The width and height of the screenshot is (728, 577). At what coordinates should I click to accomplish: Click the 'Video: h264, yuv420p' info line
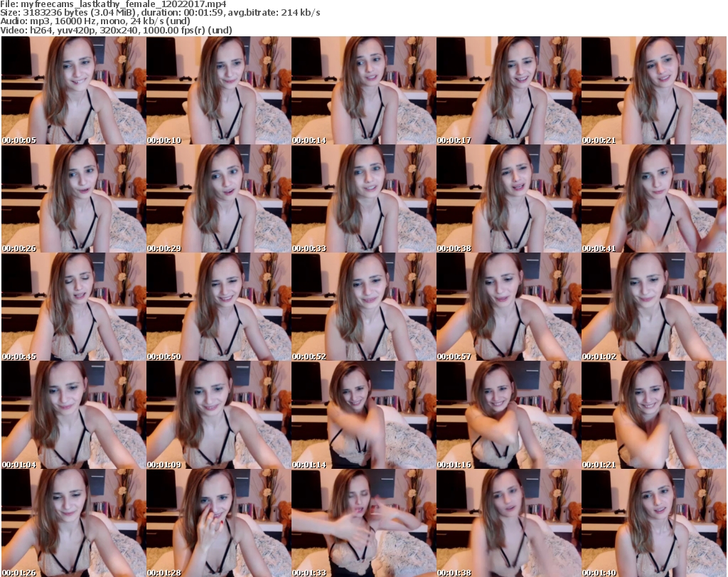click(x=116, y=30)
